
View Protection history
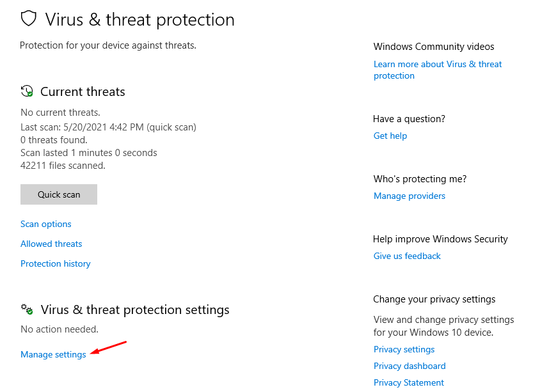(x=56, y=263)
